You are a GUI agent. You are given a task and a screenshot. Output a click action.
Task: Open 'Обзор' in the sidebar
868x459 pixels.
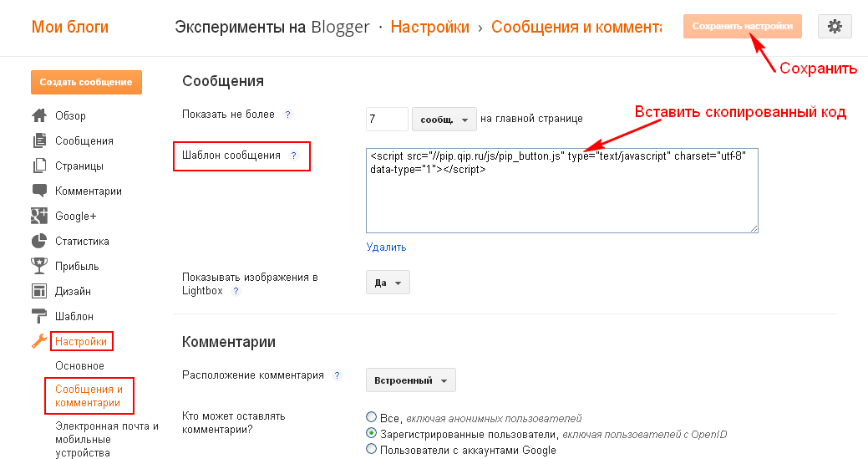pos(70,115)
